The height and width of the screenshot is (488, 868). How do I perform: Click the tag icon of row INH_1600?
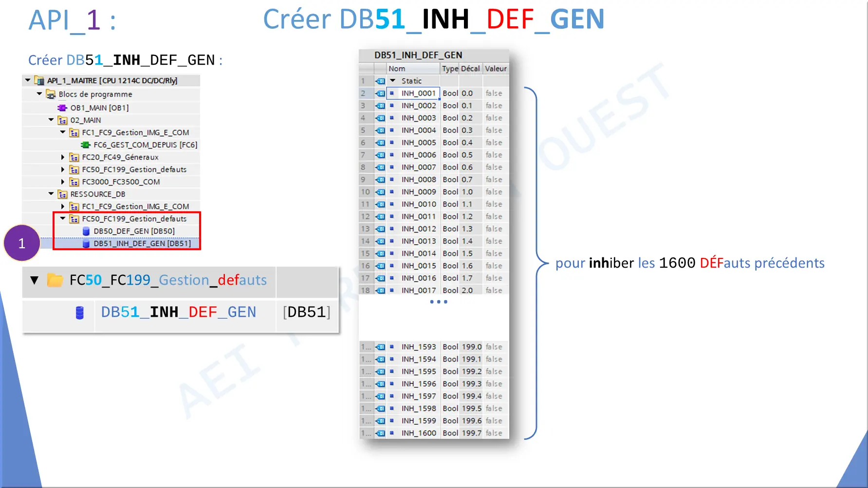pos(380,433)
